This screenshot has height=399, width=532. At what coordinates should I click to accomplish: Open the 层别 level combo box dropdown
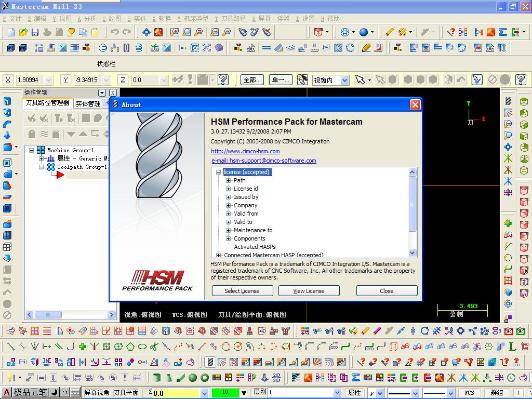[337, 393]
